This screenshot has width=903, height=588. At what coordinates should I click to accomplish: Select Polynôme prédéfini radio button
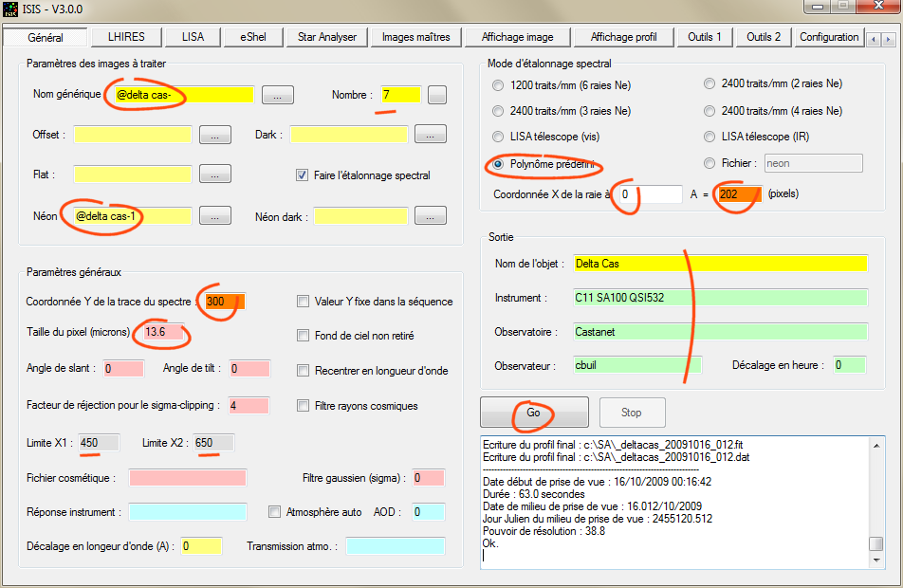click(x=499, y=164)
